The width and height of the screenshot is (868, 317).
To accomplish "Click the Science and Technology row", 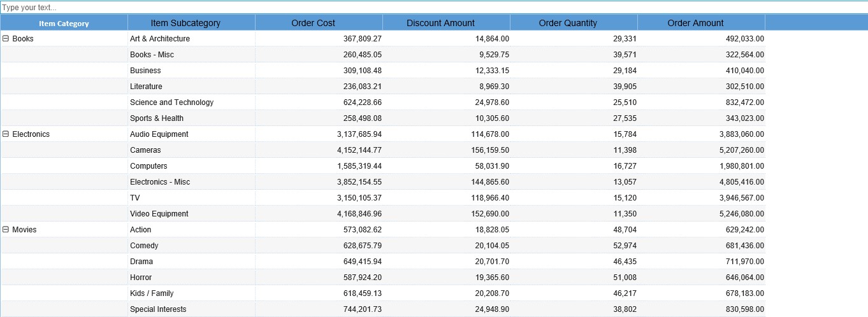I will (x=172, y=102).
